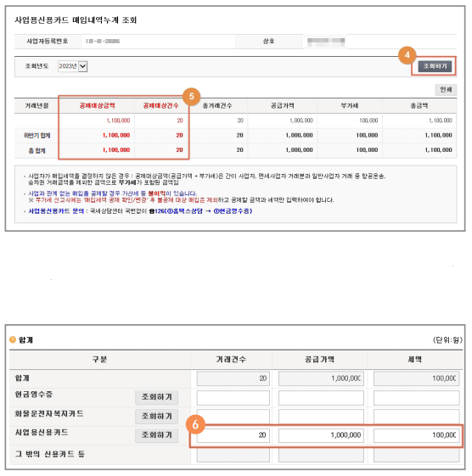Screen dimensions: 472x476
Task: Click 그 밖의 신용카드 등 공급가액 field
Action: (x=321, y=455)
